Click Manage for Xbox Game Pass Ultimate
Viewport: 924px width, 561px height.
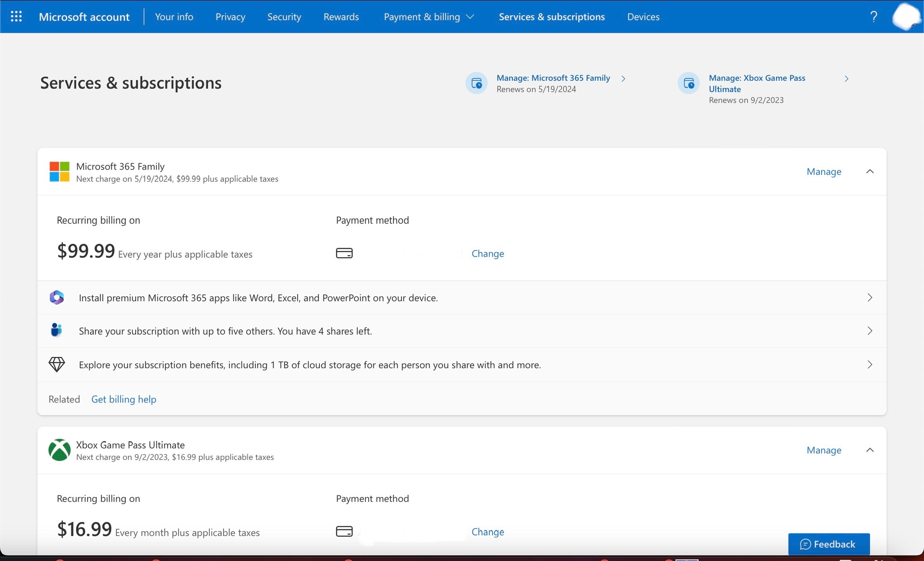pyautogui.click(x=824, y=450)
